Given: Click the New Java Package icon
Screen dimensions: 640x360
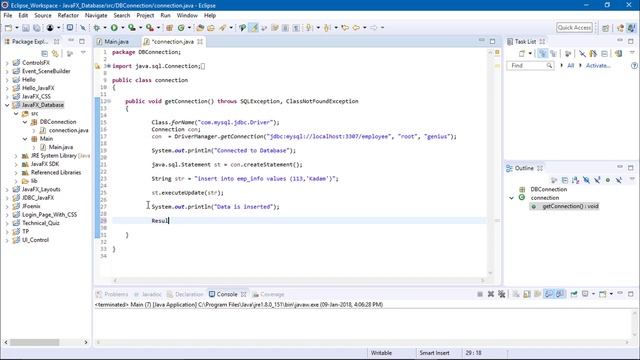Looking at the screenshot, I should (169, 28).
